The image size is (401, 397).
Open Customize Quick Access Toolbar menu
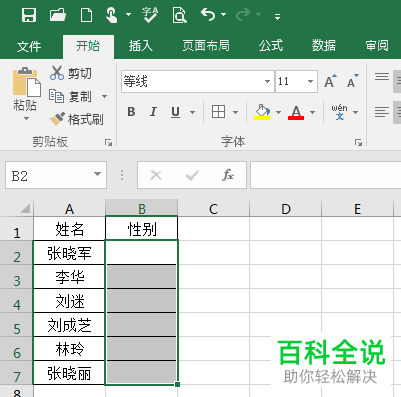tap(277, 16)
